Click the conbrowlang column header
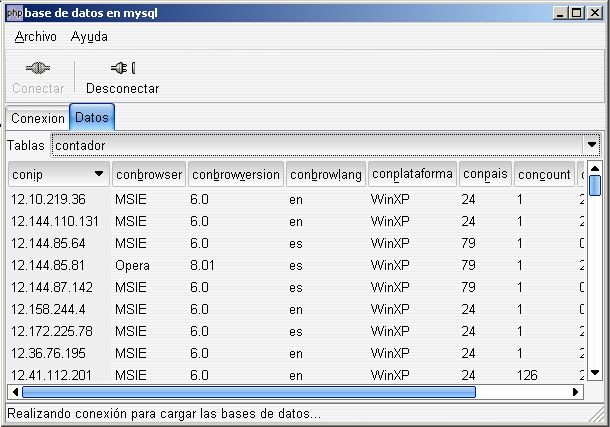The width and height of the screenshot is (610, 427). (326, 174)
